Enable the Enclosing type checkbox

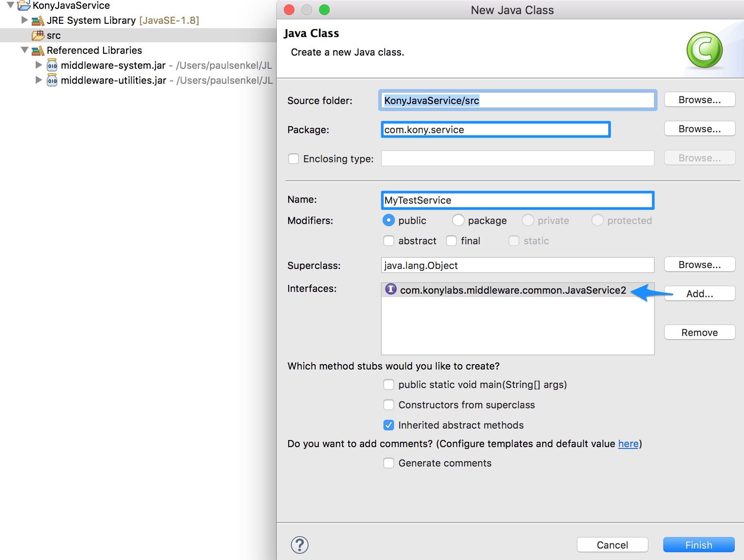click(294, 159)
